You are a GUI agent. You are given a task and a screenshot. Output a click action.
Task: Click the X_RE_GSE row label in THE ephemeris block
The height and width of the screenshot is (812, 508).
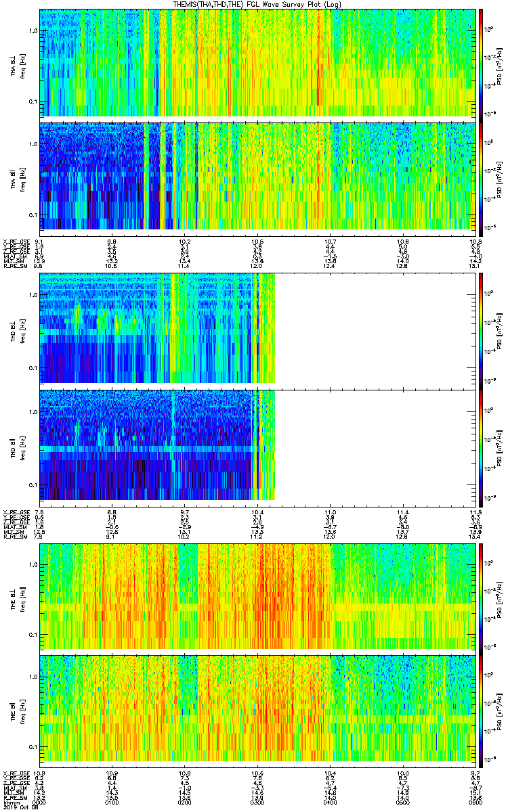coord(16,775)
